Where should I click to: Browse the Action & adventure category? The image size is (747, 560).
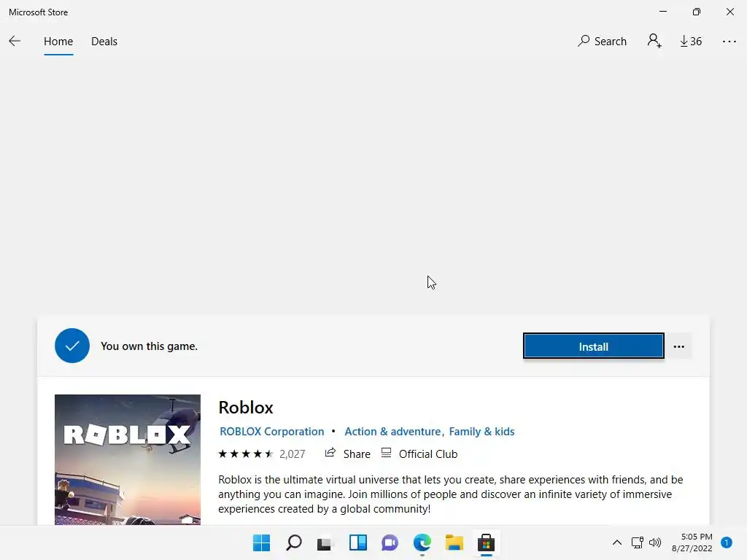[392, 432]
